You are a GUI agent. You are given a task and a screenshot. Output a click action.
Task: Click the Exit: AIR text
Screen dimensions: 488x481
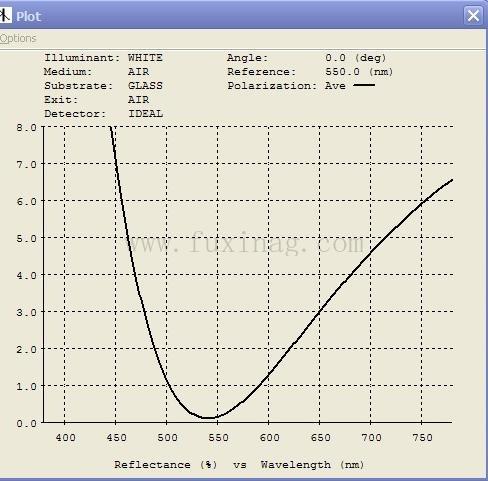[x=96, y=100]
